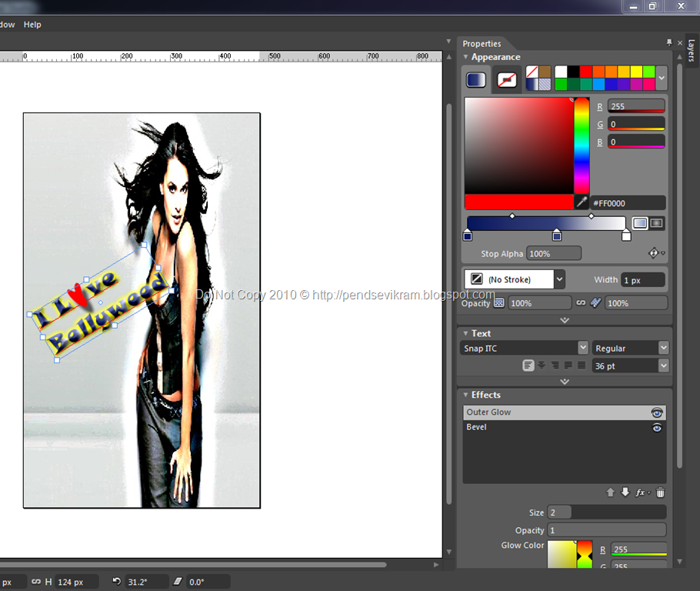Delete the selected effect with trash icon
The image size is (700, 591).
[x=660, y=492]
